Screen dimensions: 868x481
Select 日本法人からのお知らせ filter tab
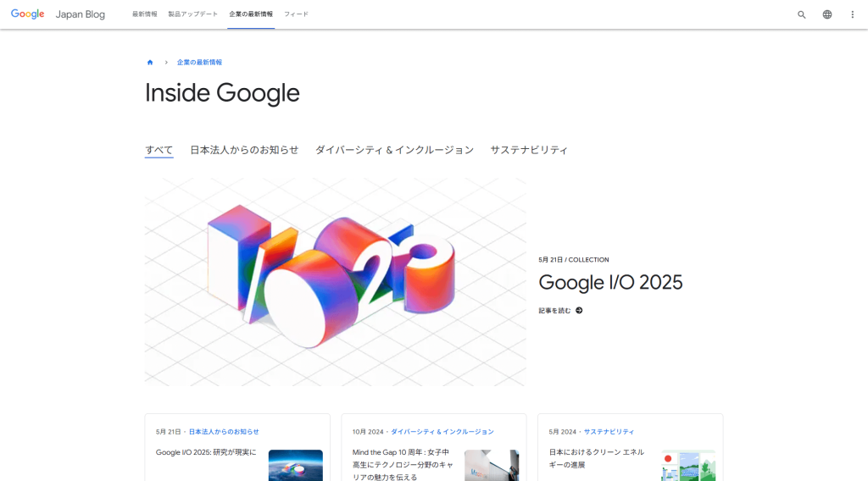[x=244, y=150]
